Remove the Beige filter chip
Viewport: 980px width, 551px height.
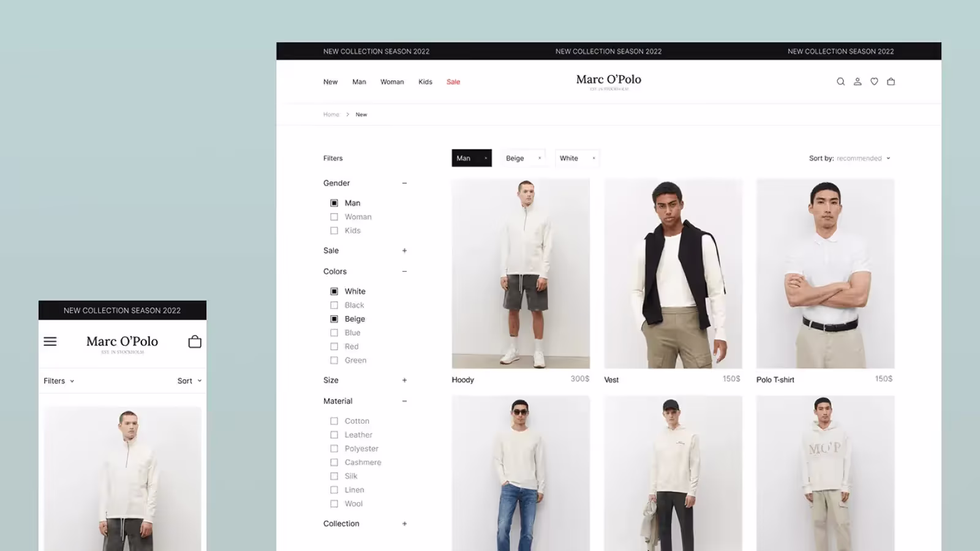tap(540, 159)
